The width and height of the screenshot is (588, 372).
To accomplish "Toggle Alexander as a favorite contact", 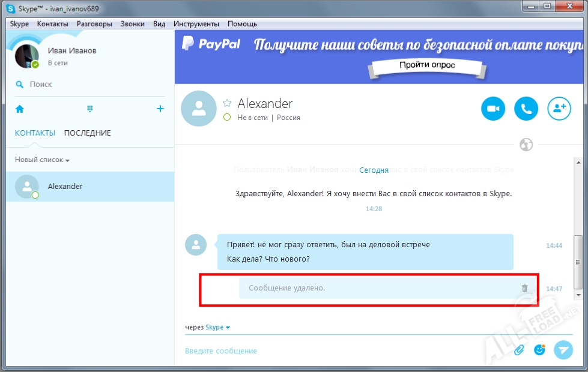I will 226,103.
